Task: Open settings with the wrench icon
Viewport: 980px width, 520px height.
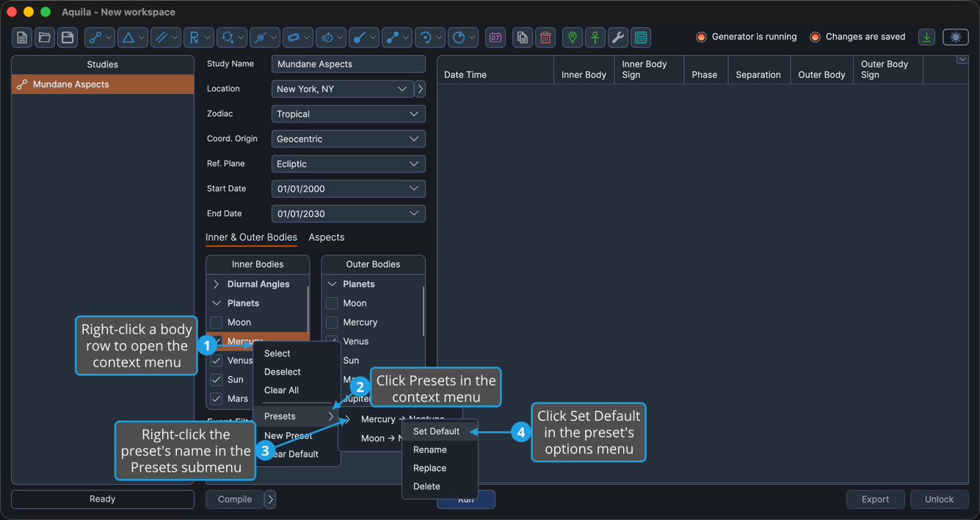Action: [x=618, y=37]
